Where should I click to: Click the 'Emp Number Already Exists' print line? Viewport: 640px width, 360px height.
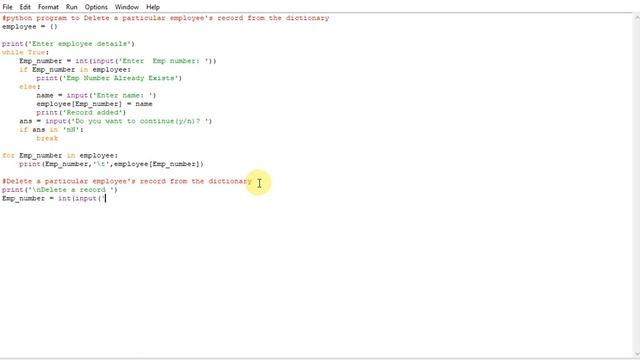click(x=109, y=78)
